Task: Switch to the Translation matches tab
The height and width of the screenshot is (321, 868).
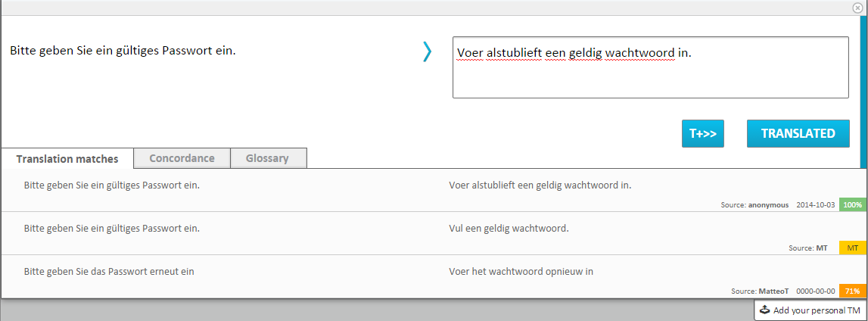Action: tap(67, 159)
